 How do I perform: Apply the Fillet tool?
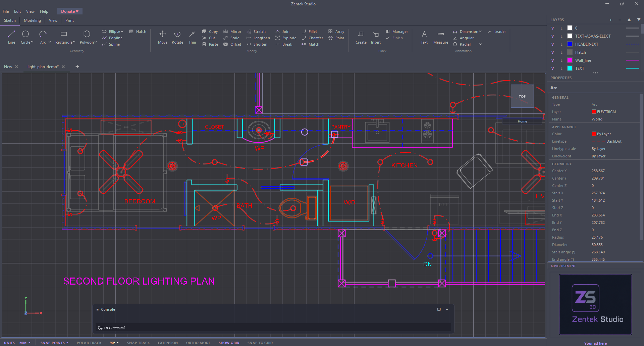tap(309, 32)
